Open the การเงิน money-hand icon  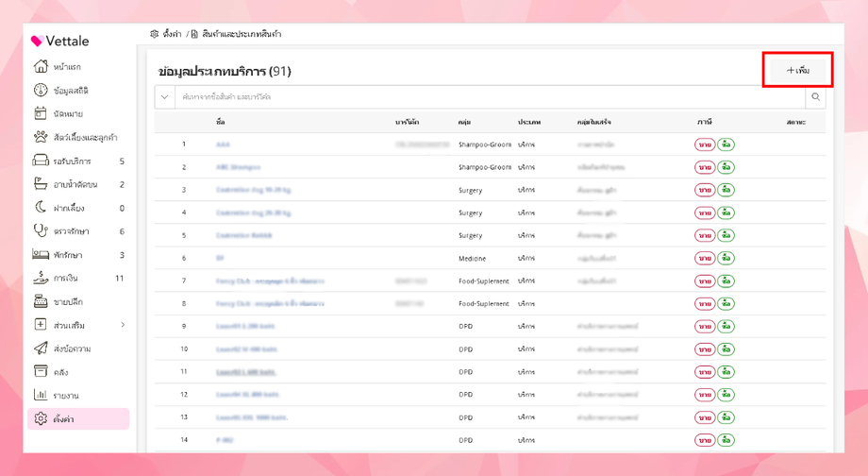(x=41, y=278)
